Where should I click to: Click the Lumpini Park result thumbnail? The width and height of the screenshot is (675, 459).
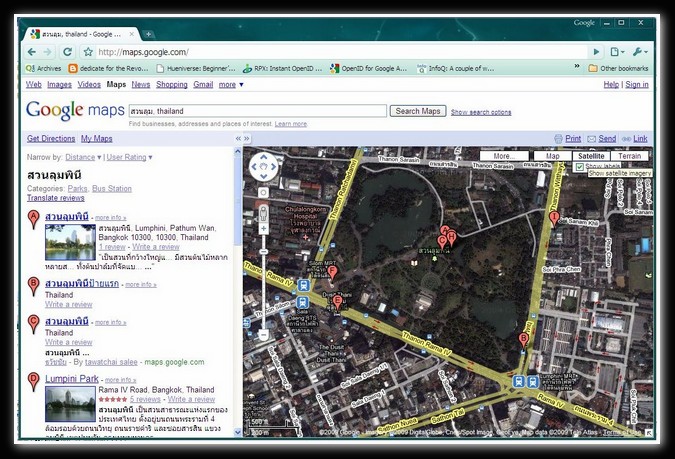[x=70, y=404]
